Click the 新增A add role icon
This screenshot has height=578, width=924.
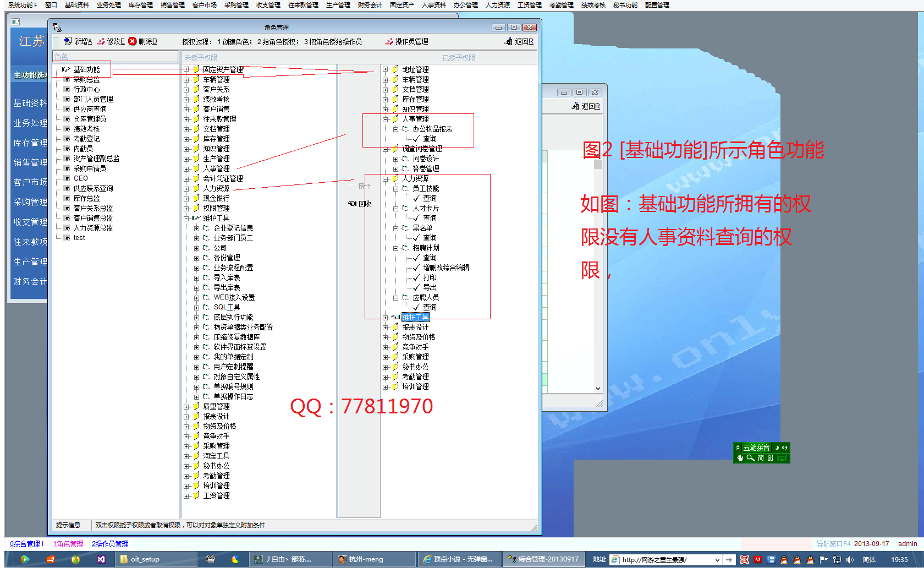(68, 41)
